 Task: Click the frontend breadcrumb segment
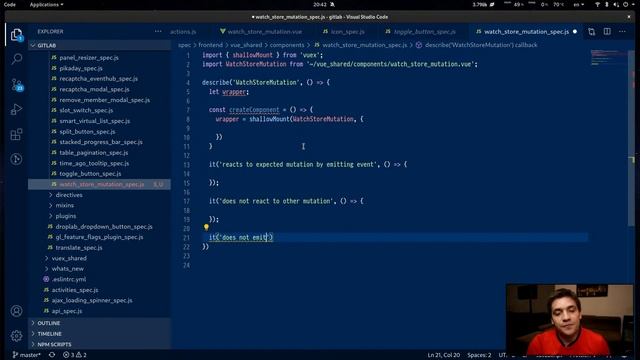211,45
